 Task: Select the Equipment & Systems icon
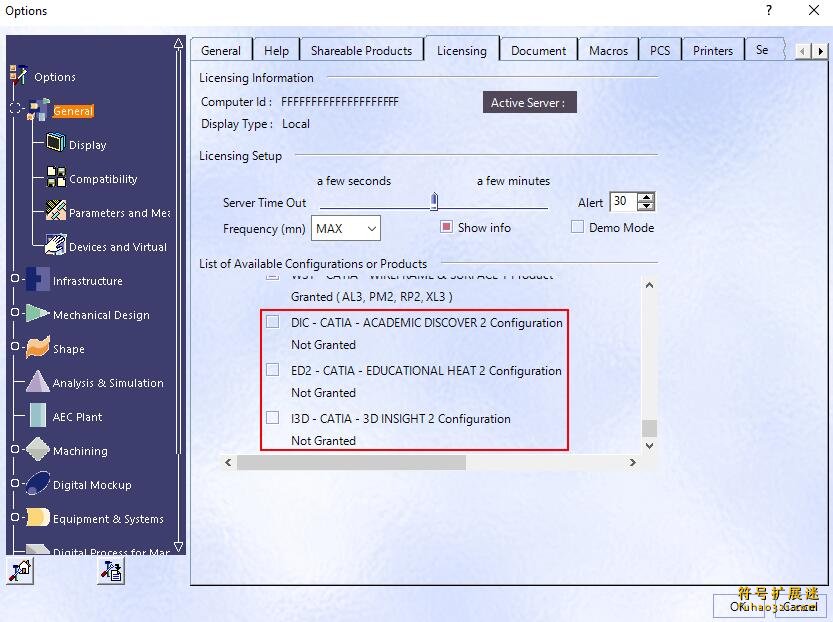point(38,517)
